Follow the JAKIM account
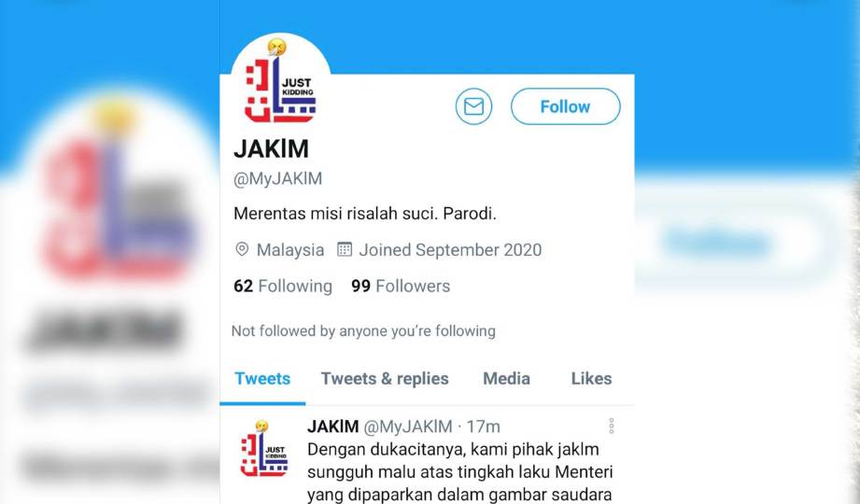The image size is (860, 504). coord(566,106)
